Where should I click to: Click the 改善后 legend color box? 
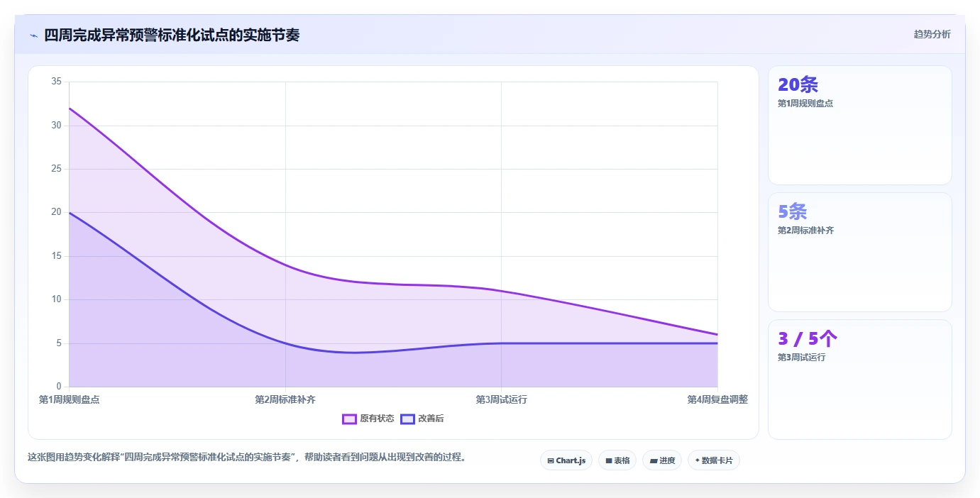click(407, 419)
